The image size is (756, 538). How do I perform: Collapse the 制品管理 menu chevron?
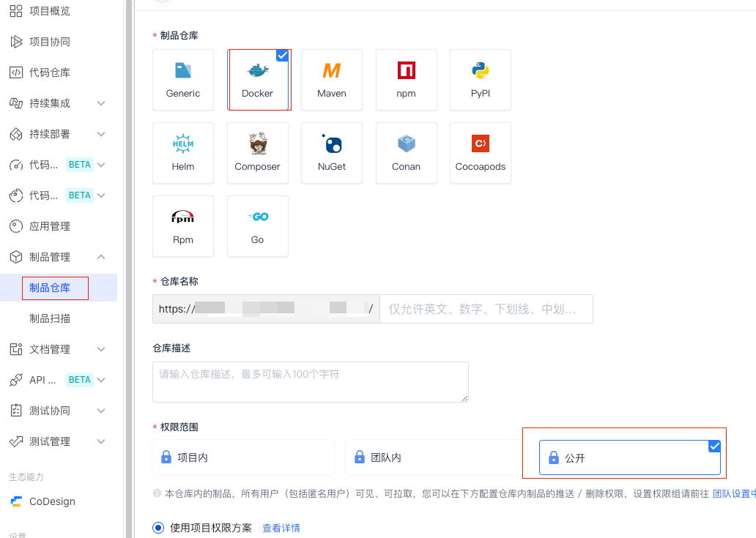click(101, 257)
